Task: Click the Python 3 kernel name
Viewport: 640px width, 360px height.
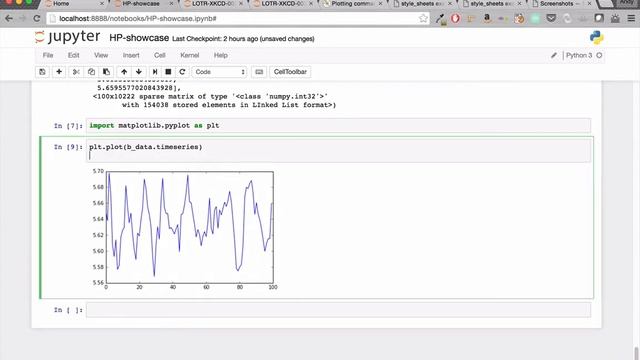Action: (x=579, y=55)
